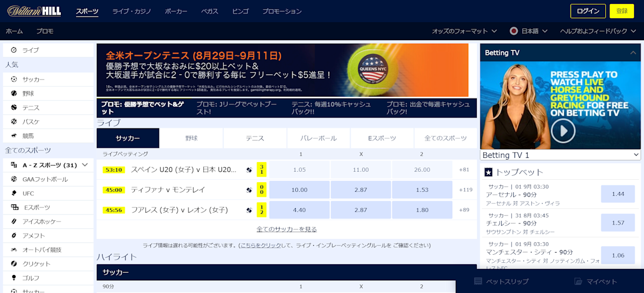Switch to the 全てのスポーツ live tab
The height and width of the screenshot is (293, 644).
445,138
